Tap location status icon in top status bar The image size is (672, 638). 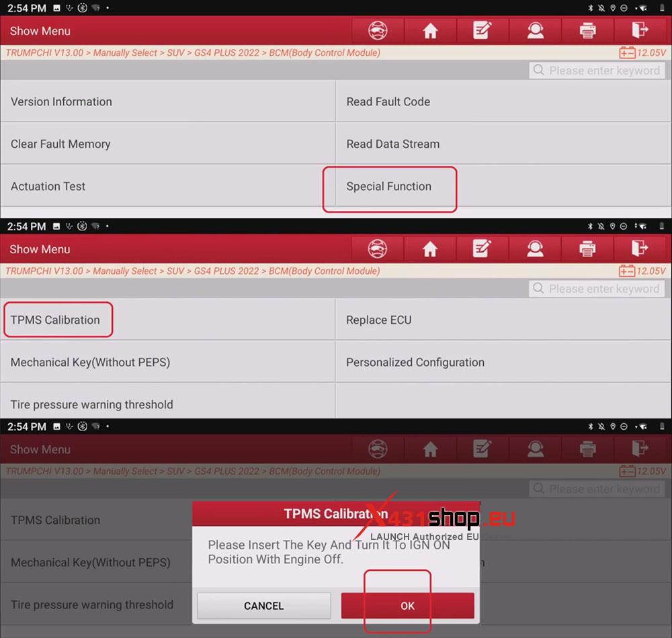point(613,7)
